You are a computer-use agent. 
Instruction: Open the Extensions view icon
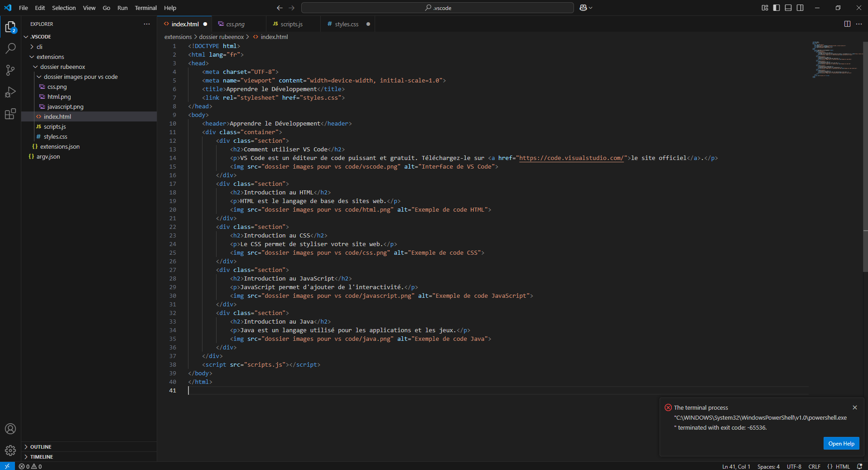10,114
